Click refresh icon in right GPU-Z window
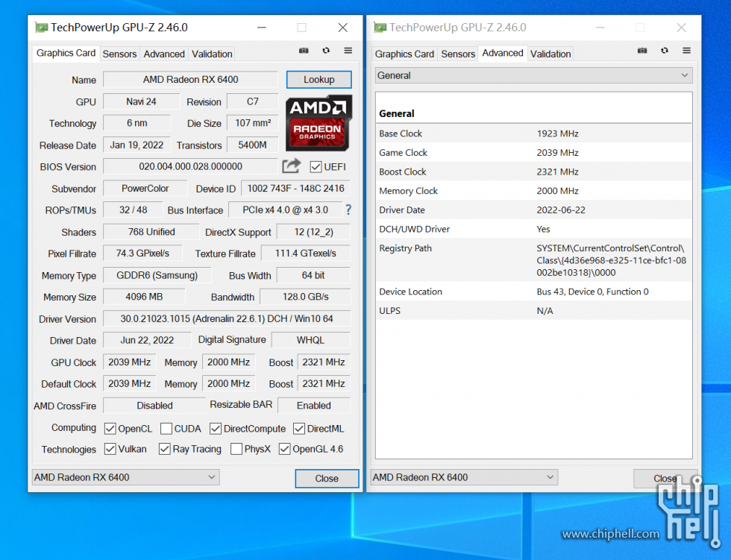Viewport: 731px width, 560px height. [665, 50]
